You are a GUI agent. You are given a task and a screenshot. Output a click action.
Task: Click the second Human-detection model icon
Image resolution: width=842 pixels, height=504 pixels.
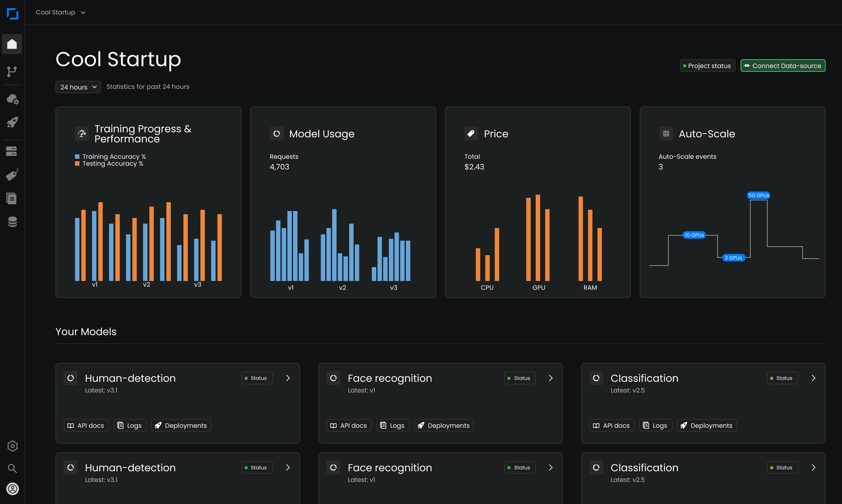click(x=71, y=468)
